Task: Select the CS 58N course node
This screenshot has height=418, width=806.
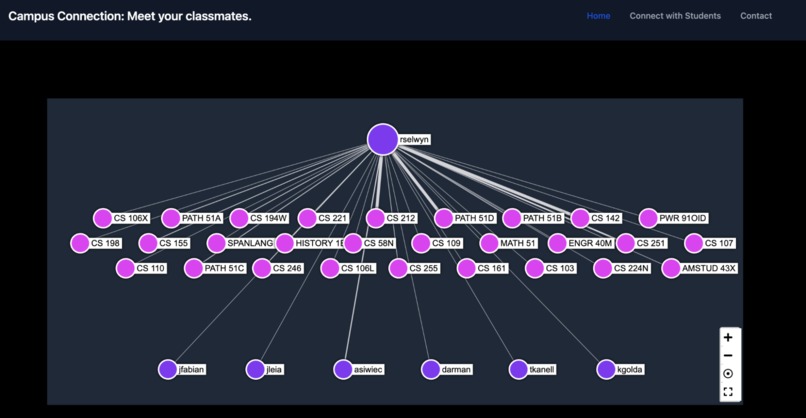Action: (353, 243)
